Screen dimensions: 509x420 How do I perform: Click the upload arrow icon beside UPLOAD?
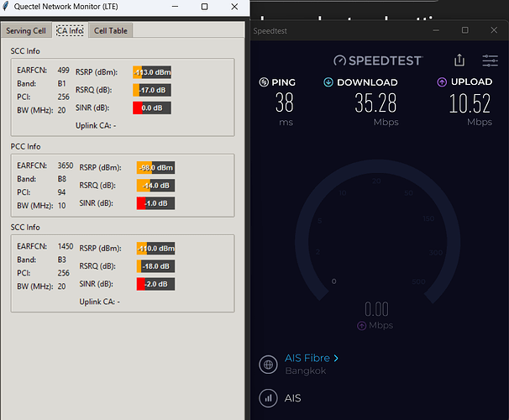pos(441,82)
